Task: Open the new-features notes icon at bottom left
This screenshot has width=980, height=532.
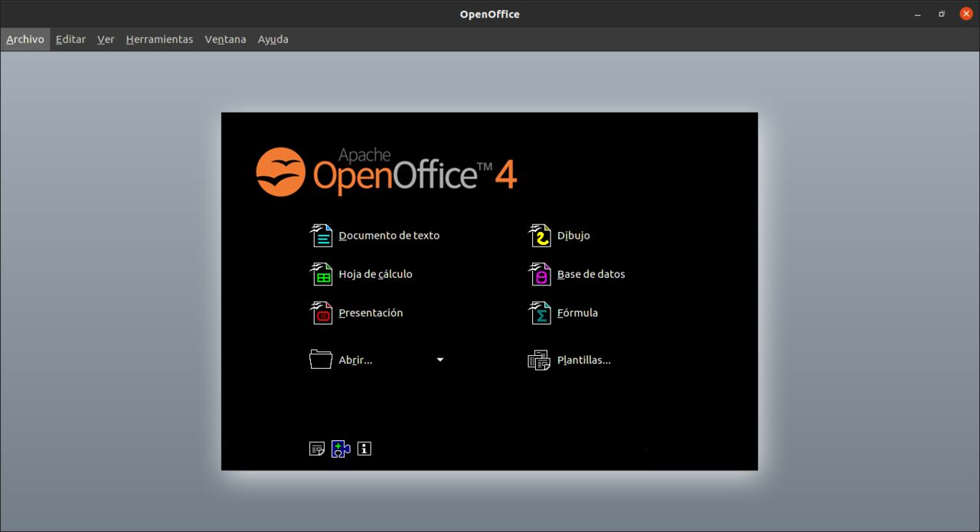Action: pyautogui.click(x=317, y=449)
